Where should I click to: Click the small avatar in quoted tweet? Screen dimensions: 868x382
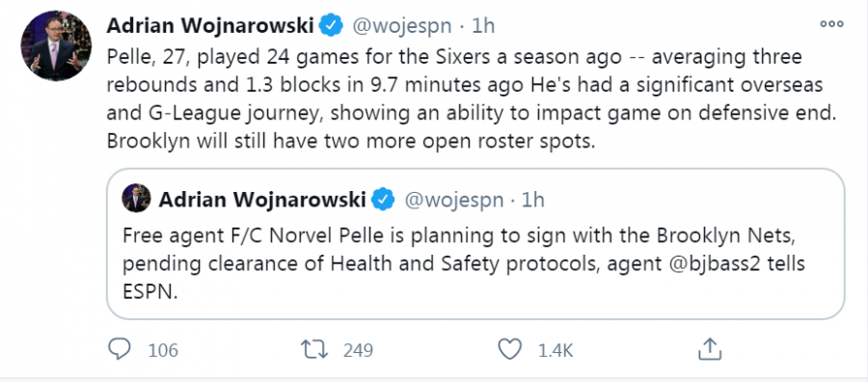tap(136, 198)
